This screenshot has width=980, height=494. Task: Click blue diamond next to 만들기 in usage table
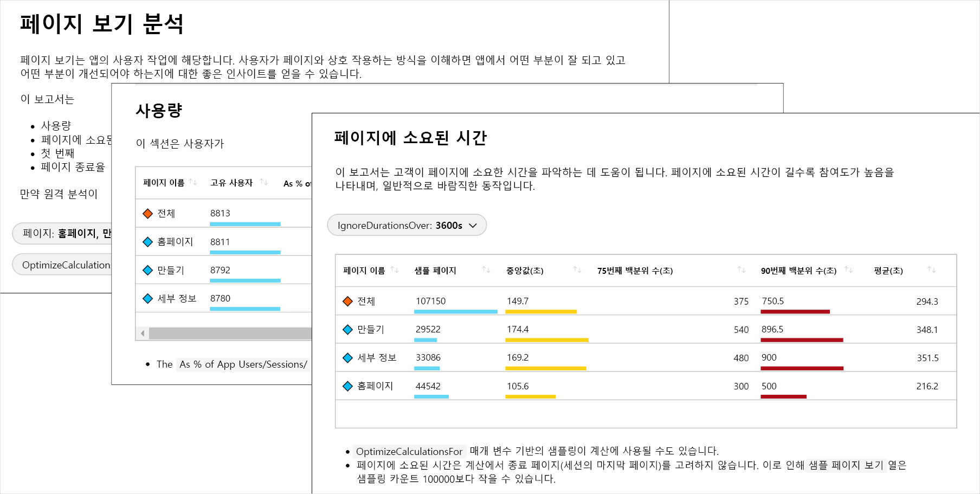(x=147, y=270)
